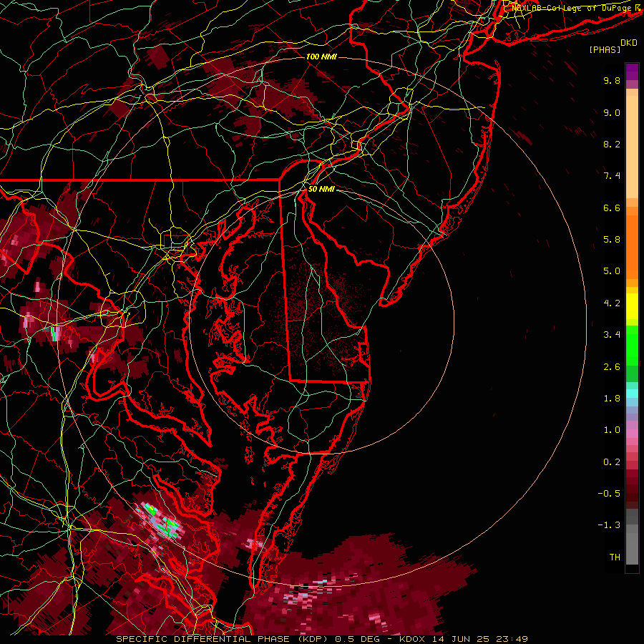Viewport: 644px width, 644px height.
Task: Select the 3.4 legend value
Action: [x=612, y=335]
